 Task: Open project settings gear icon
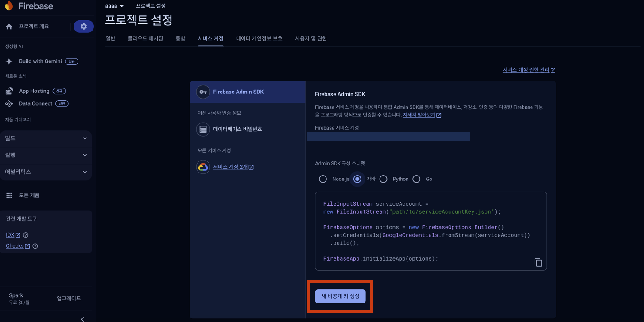point(84,27)
